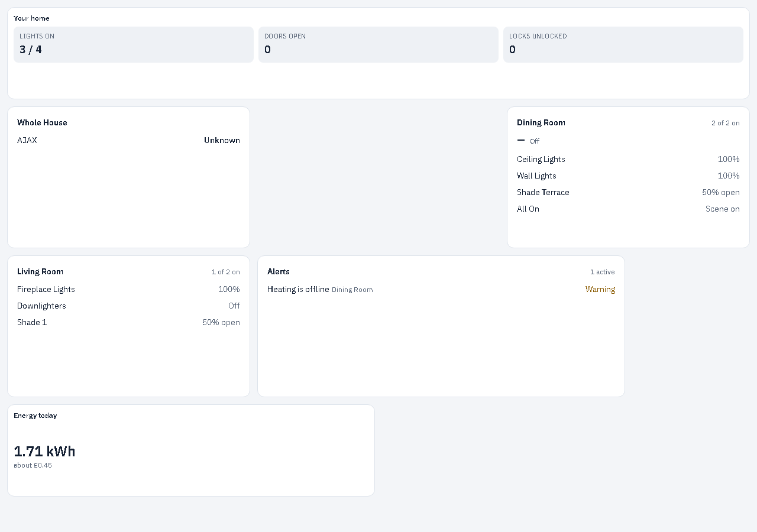Click the about £0.45 cost estimate
The image size is (757, 532).
click(x=33, y=465)
